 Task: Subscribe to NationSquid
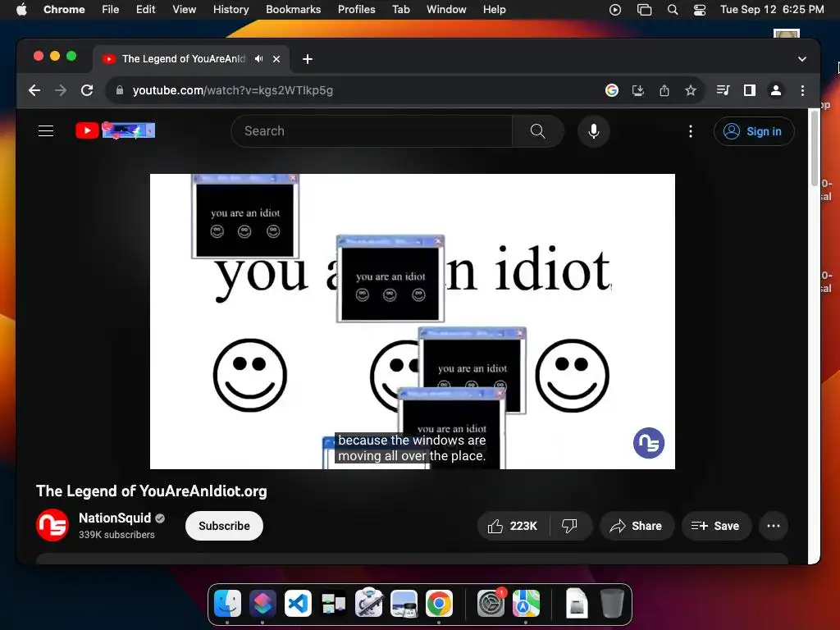coord(224,526)
